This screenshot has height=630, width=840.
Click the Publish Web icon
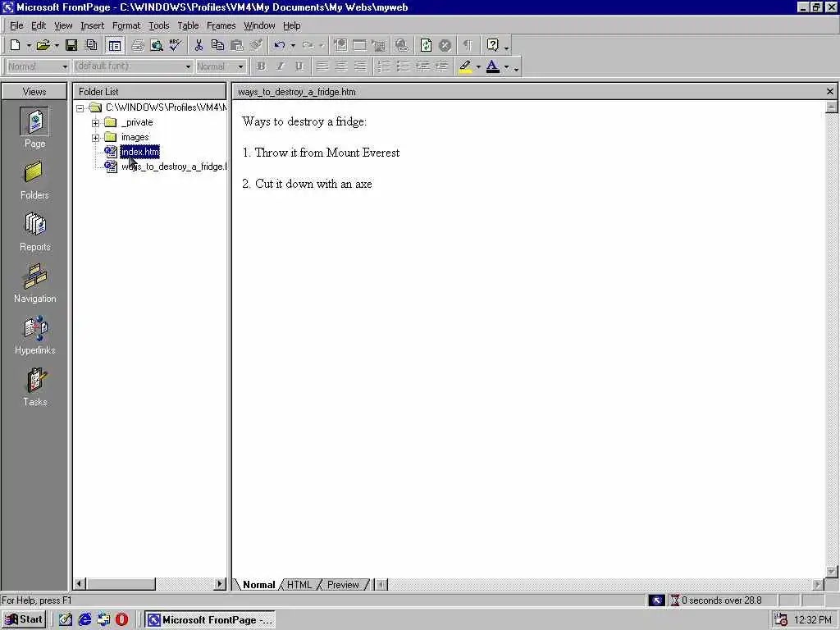tap(92, 46)
